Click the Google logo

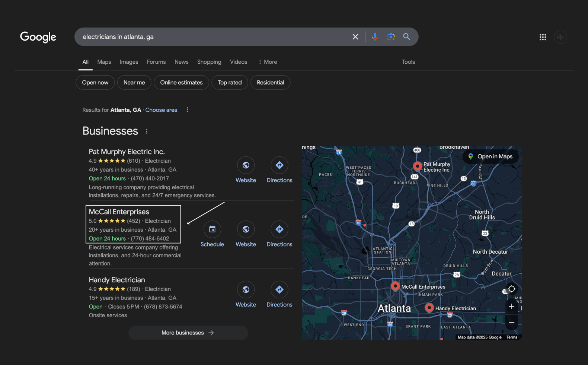(x=38, y=37)
